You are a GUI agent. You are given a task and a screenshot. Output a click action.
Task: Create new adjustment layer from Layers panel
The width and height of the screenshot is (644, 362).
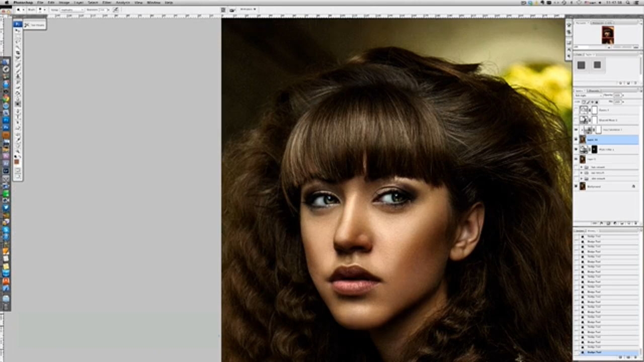tap(615, 223)
